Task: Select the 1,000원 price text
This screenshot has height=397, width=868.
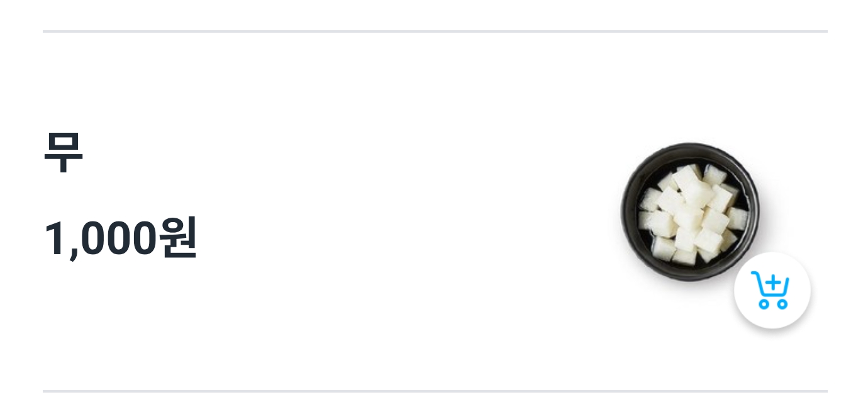Action: click(x=120, y=238)
